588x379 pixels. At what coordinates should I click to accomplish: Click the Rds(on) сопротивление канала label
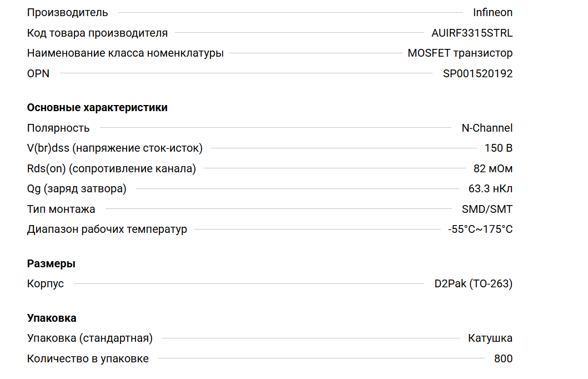[x=111, y=169]
